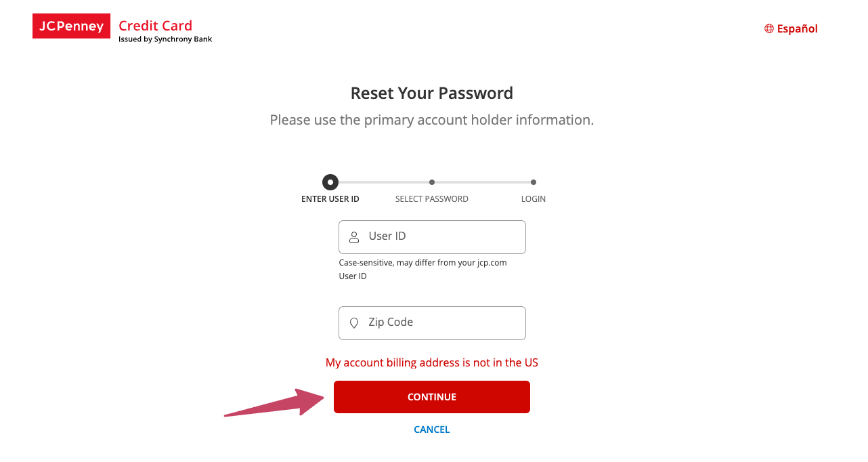Select the ENTER USER ID step indicator dot
The height and width of the screenshot is (462, 868).
330,182
